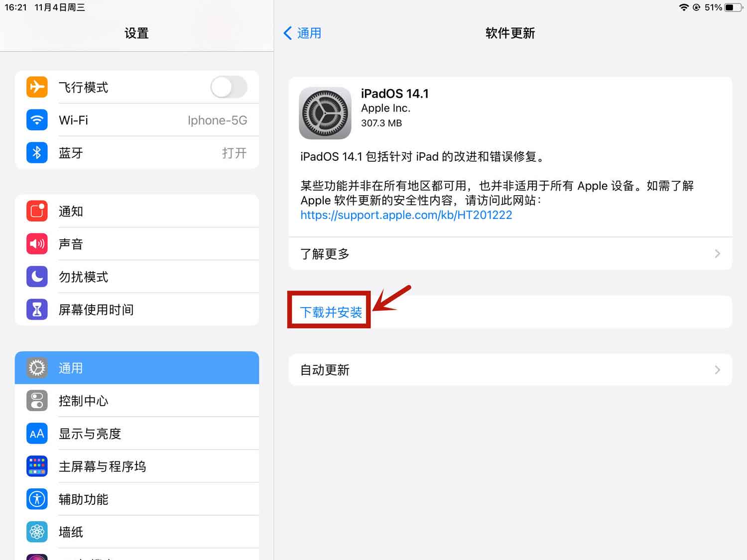747x560 pixels.
Task: Tap the iPadOS 14.1 gear thumbnail
Action: tap(325, 113)
